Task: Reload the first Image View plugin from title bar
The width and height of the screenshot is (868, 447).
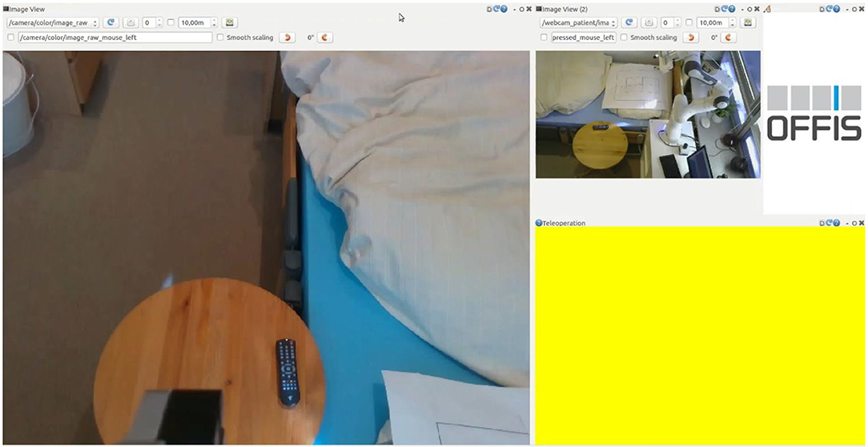Action: click(496, 9)
